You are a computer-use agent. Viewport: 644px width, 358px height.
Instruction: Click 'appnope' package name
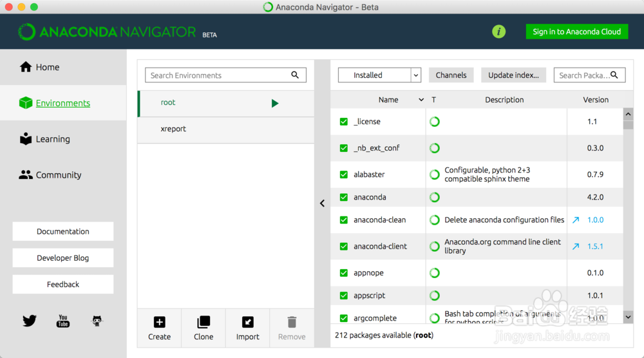(368, 273)
